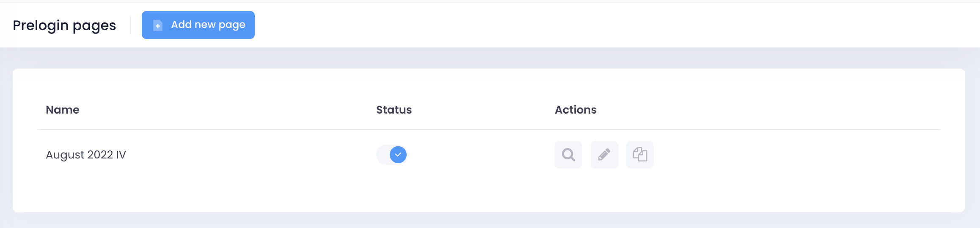
Task: Click the Add new page label text
Action: coord(208,25)
